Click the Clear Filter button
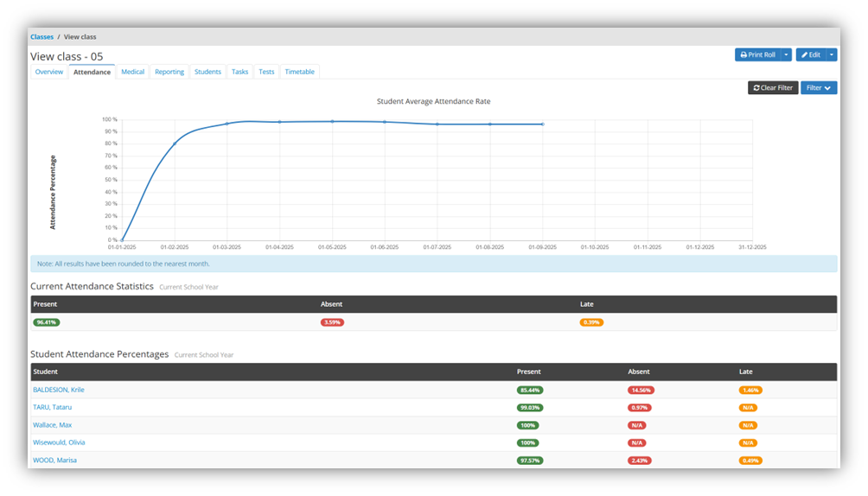Image resolution: width=868 pixels, height=496 pixels. (772, 87)
